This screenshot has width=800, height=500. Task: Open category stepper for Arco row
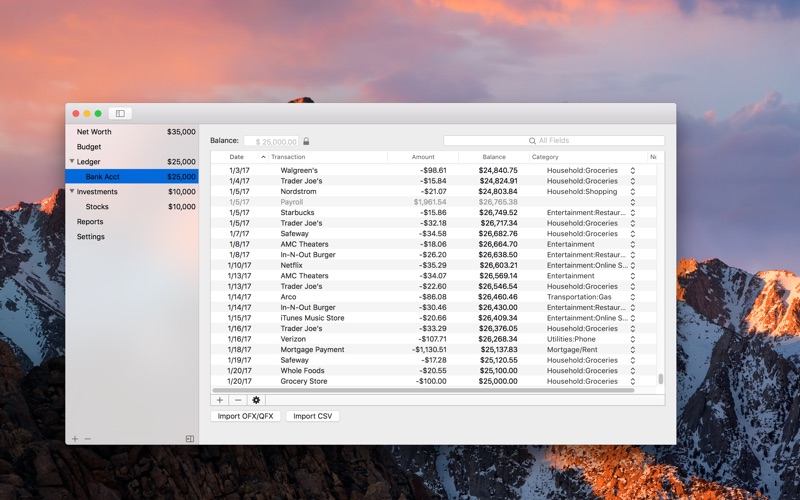pyautogui.click(x=633, y=297)
